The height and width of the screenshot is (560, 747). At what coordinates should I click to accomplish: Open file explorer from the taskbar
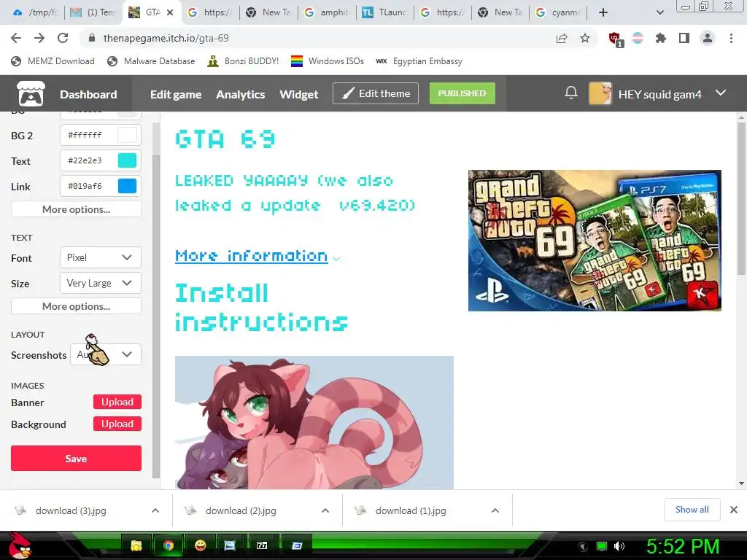[136, 545]
